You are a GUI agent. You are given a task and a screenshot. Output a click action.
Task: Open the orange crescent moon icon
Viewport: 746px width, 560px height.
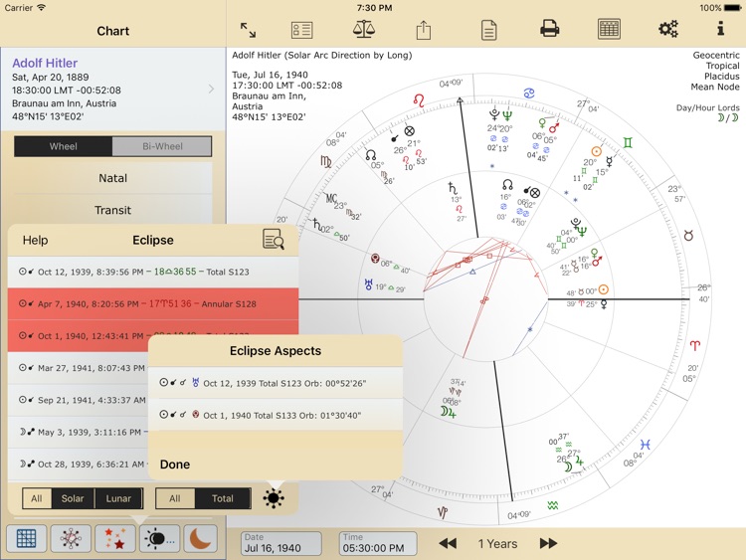tap(200, 538)
